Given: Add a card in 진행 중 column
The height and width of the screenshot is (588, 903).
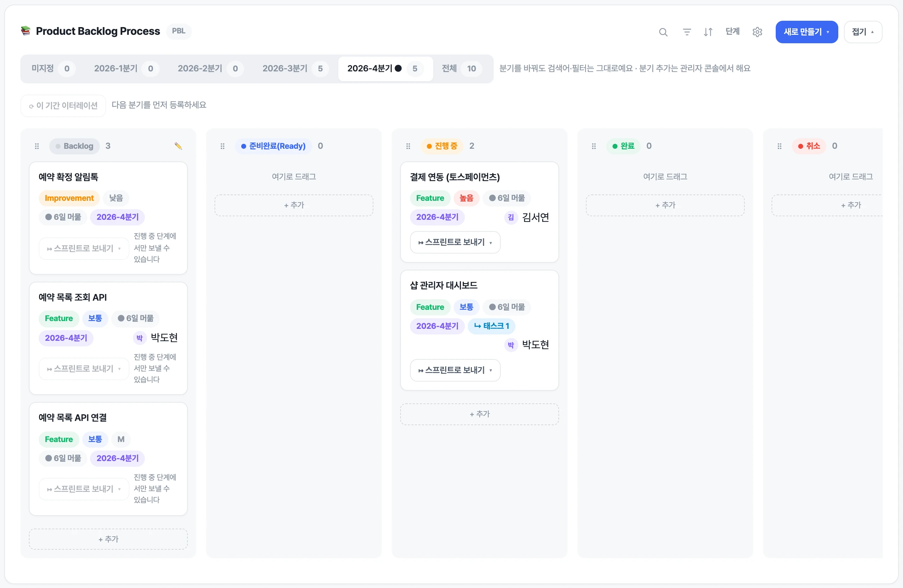Looking at the screenshot, I should 479,414.
